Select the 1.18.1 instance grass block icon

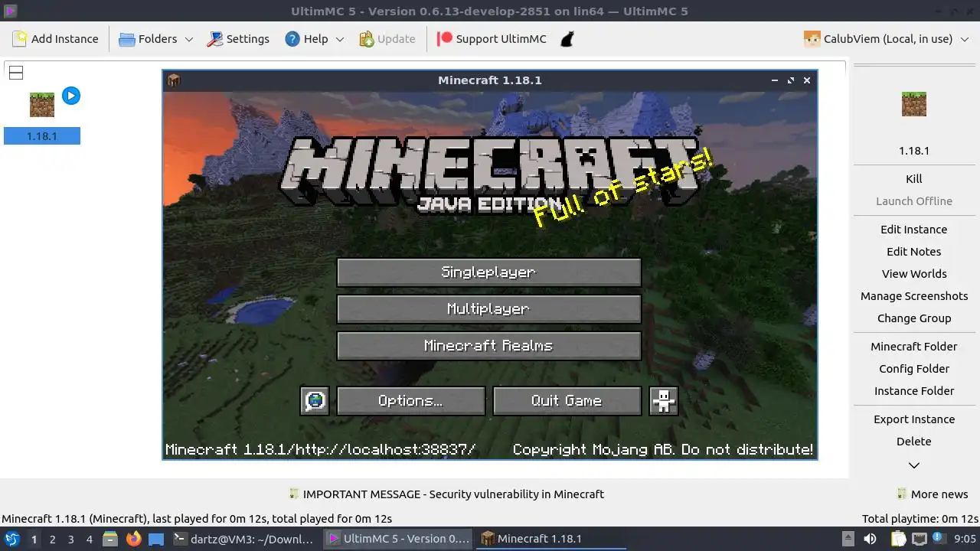(42, 105)
